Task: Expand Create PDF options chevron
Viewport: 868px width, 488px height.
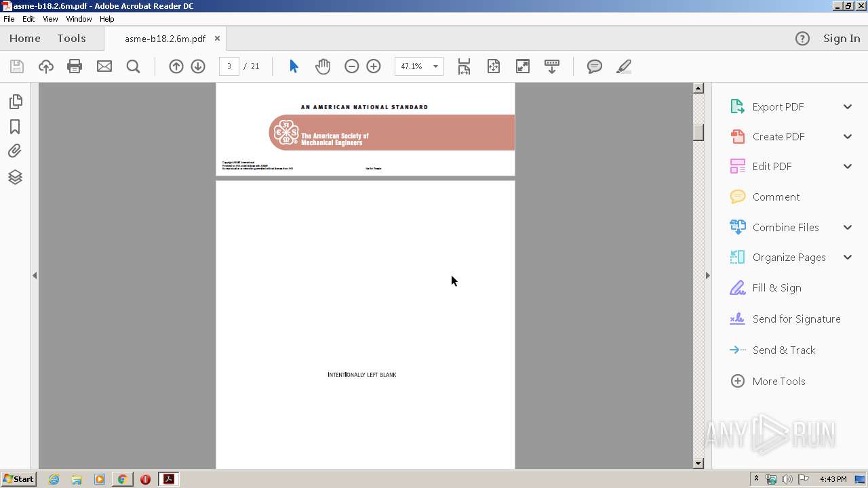Action: (848, 137)
